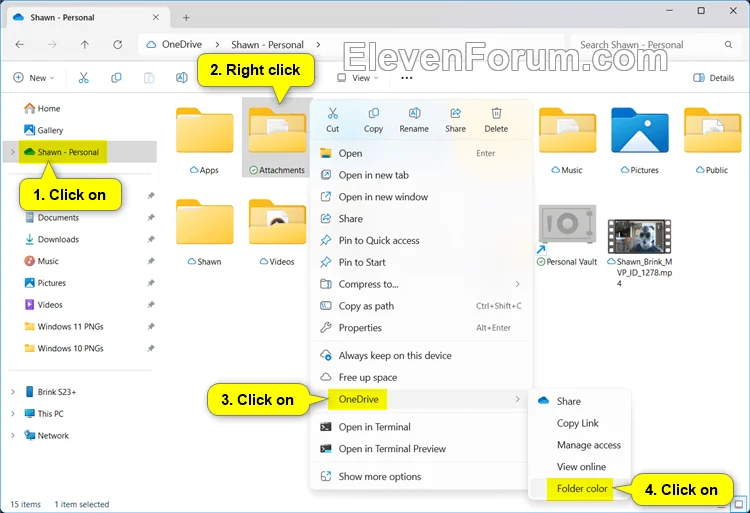
Task: Open the See more ellipsis menu
Action: point(407,78)
